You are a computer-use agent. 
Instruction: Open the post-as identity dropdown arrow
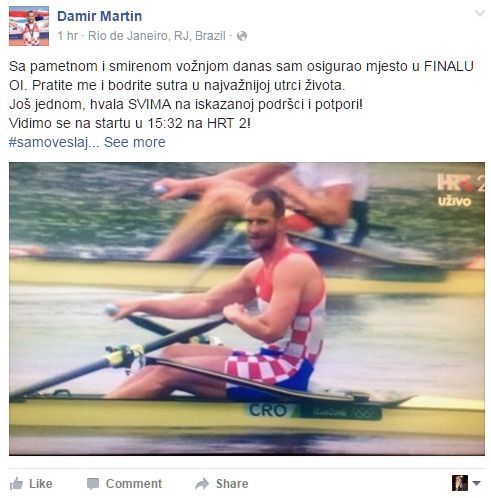coord(476,483)
